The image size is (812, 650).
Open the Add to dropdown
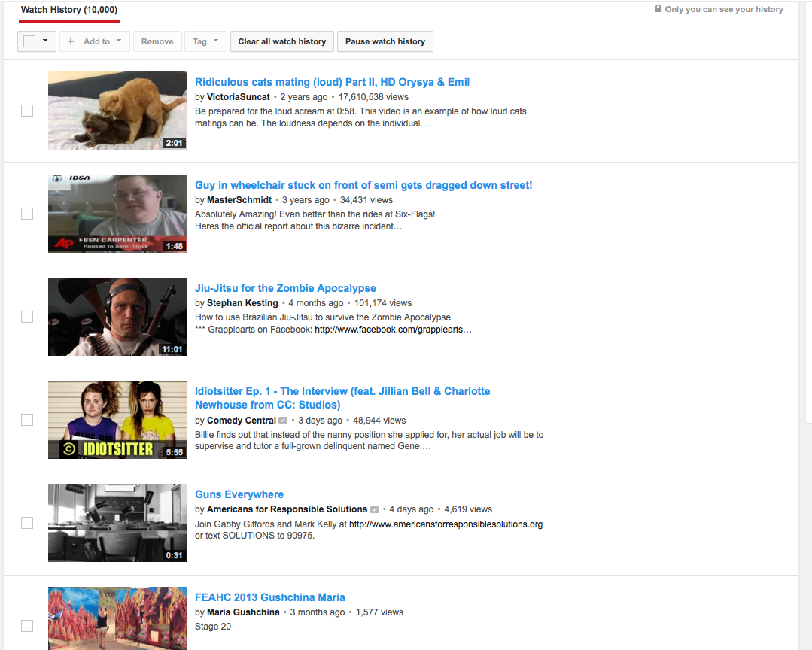(x=94, y=41)
